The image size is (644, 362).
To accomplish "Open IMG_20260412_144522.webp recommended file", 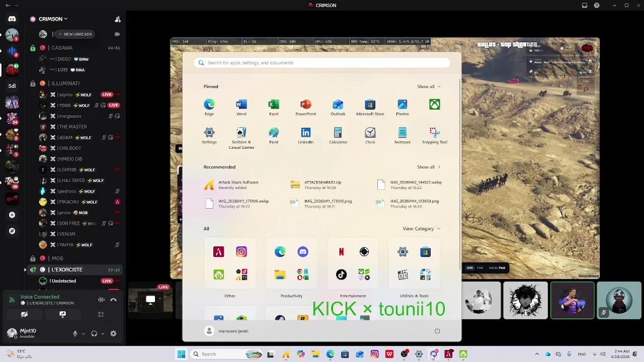I will pos(410,185).
